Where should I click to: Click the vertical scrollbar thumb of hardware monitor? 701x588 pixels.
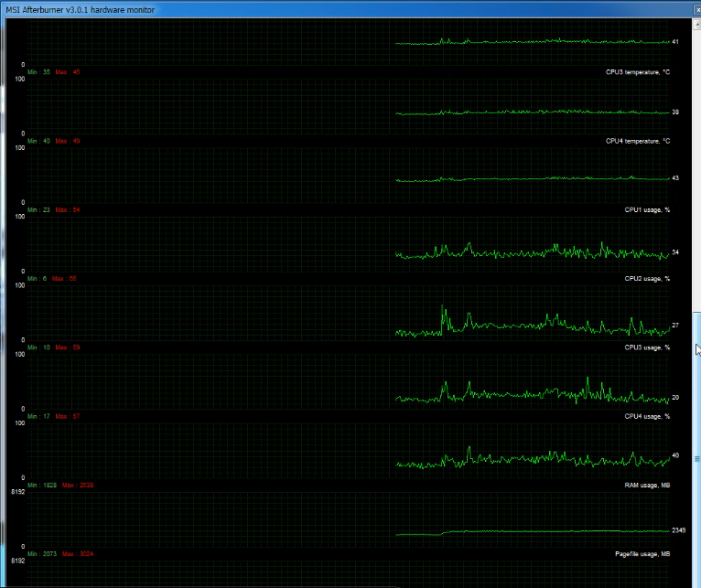pos(697,451)
